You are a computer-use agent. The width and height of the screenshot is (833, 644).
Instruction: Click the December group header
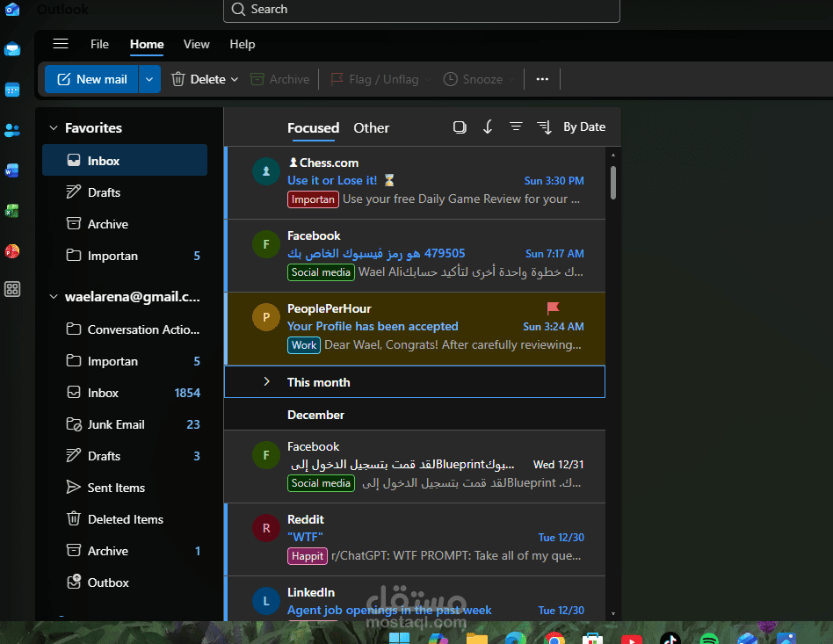(415, 415)
